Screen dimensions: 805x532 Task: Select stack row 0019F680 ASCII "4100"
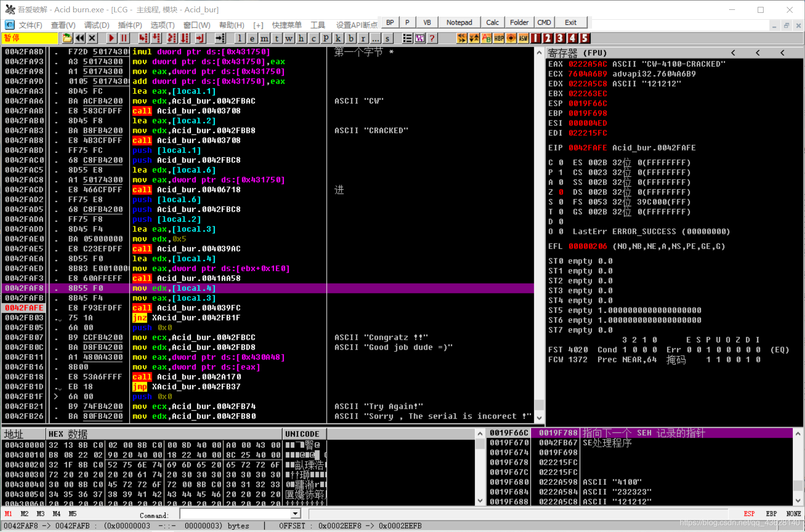(640, 482)
